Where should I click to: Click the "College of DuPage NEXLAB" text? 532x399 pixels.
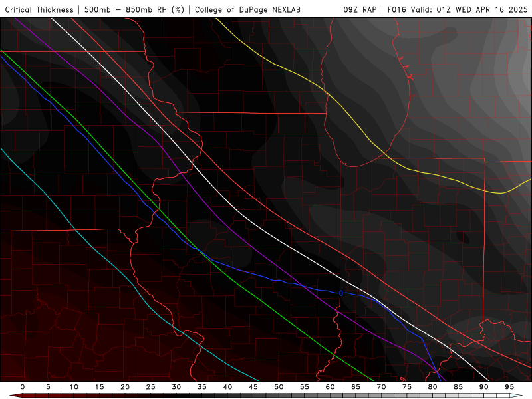[247, 9]
